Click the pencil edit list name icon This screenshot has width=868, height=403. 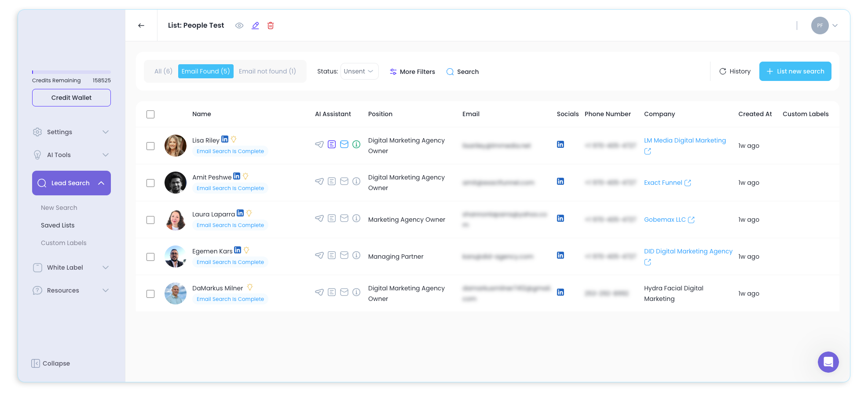(255, 26)
